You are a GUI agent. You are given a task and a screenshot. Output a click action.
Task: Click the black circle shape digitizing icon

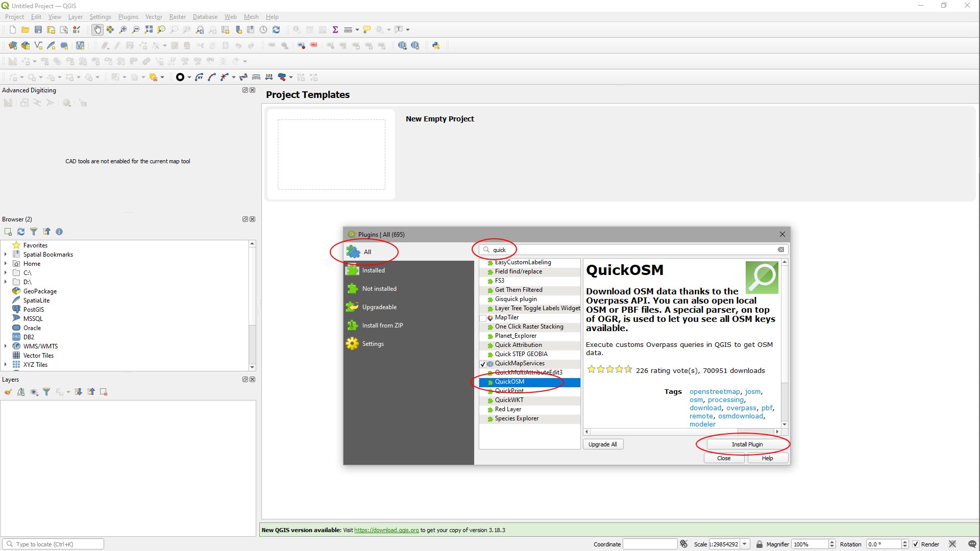pyautogui.click(x=180, y=77)
